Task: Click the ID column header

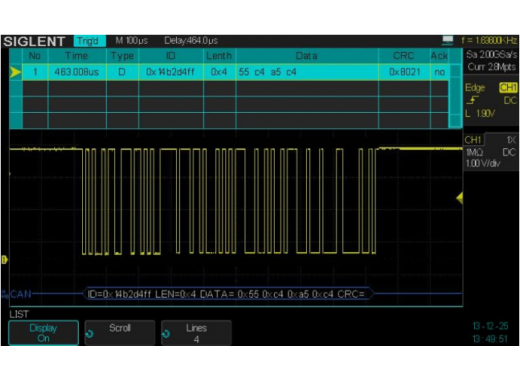Action: [171, 56]
